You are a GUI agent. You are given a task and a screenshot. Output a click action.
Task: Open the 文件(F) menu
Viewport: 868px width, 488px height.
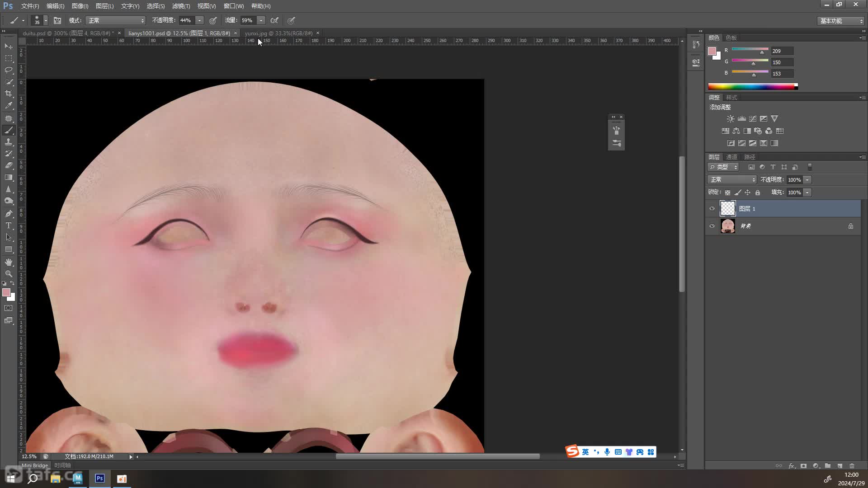[30, 6]
